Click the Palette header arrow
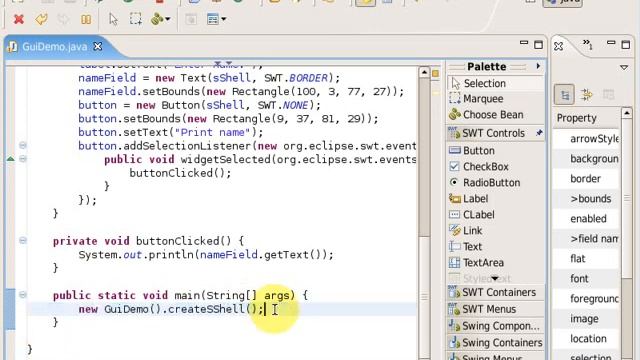The width and height of the screenshot is (640, 360). click(x=538, y=66)
